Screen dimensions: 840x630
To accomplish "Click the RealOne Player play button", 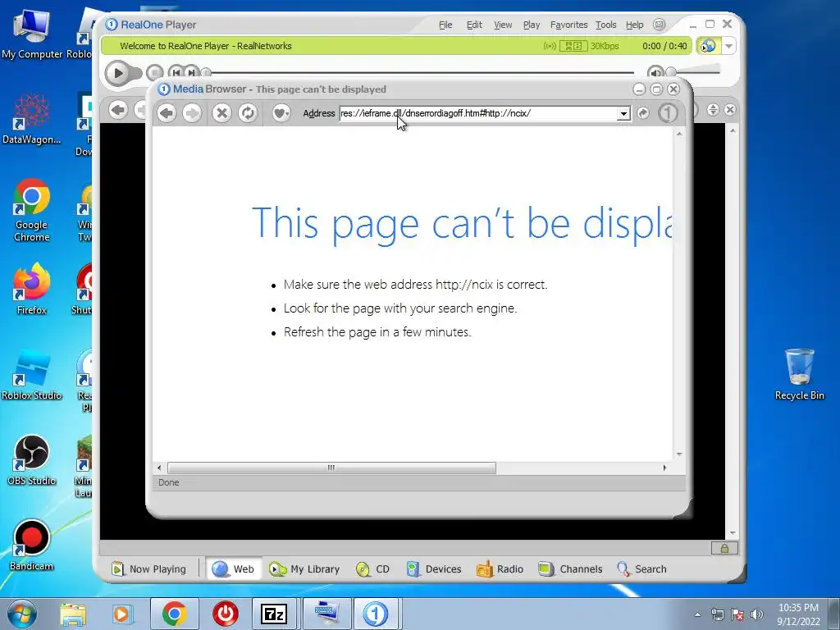I will [118, 73].
